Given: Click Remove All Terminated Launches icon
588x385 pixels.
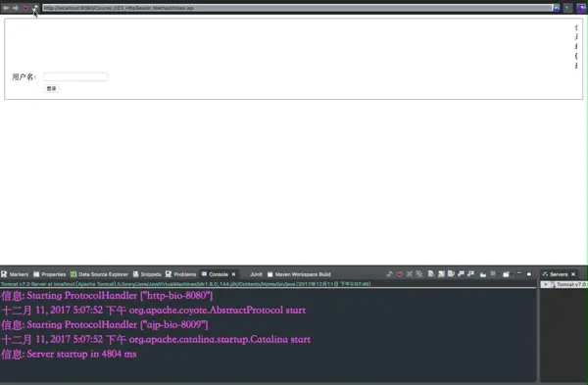Looking at the screenshot, I should click(419, 274).
